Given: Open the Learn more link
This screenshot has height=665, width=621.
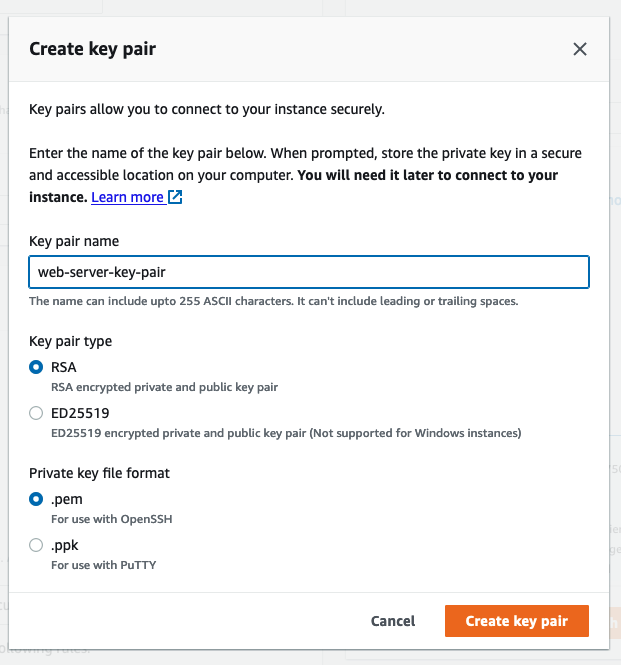Looking at the screenshot, I should 127,197.
